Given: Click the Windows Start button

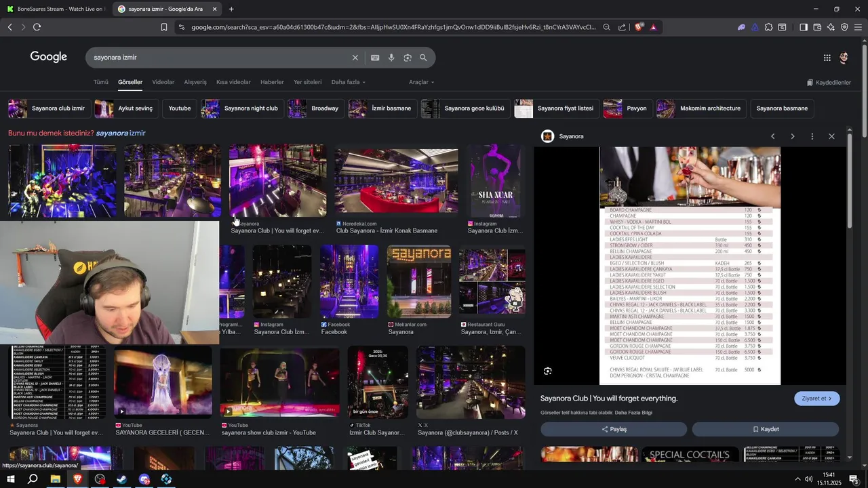Looking at the screenshot, I should coord(11,479).
